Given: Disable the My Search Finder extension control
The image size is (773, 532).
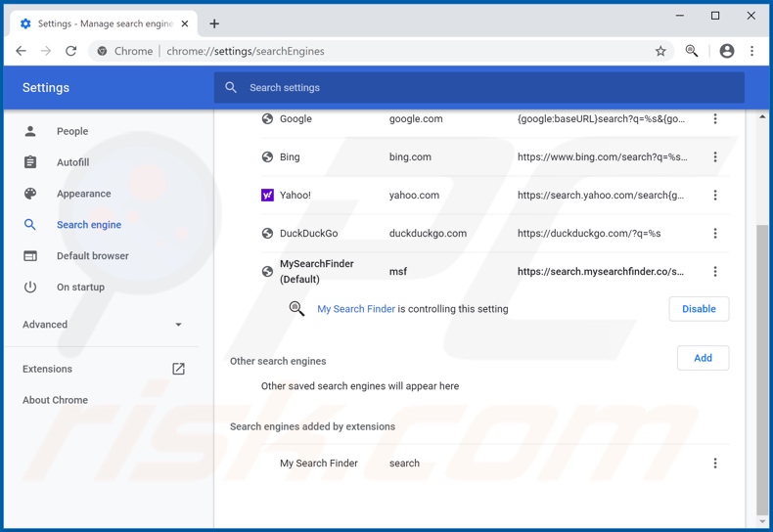Looking at the screenshot, I should click(x=699, y=309).
